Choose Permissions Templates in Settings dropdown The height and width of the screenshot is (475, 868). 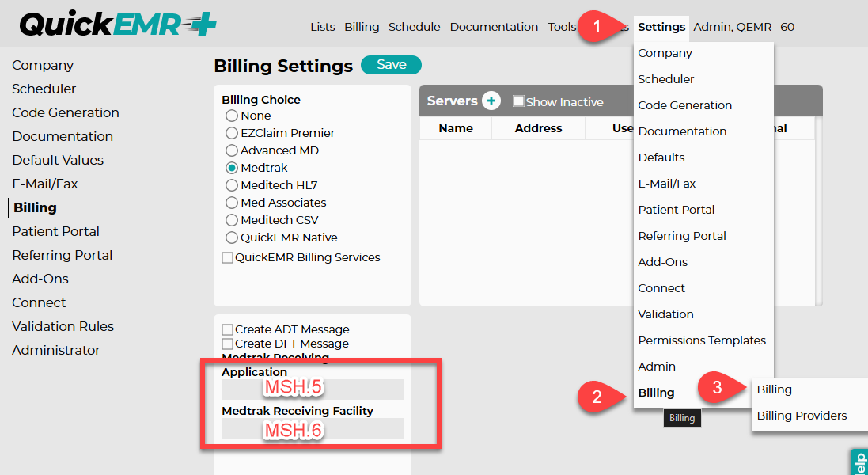pyautogui.click(x=703, y=340)
